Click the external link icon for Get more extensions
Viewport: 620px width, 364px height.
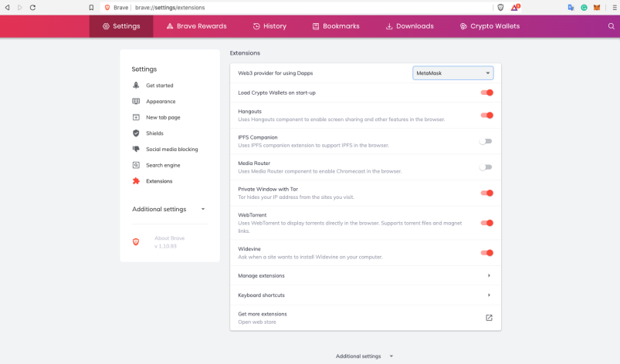point(489,318)
